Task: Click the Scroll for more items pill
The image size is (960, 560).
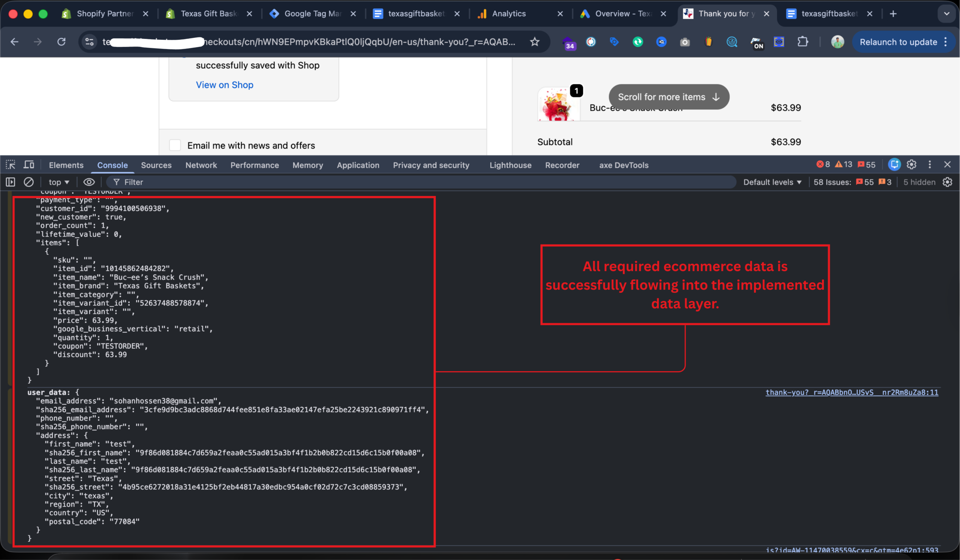Action: point(669,97)
